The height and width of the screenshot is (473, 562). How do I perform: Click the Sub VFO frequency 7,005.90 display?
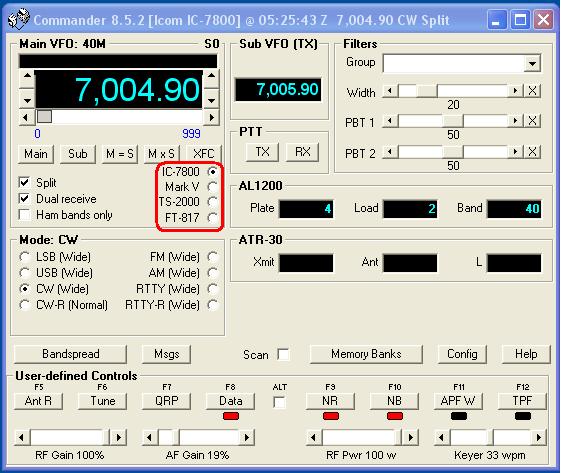tap(278, 89)
